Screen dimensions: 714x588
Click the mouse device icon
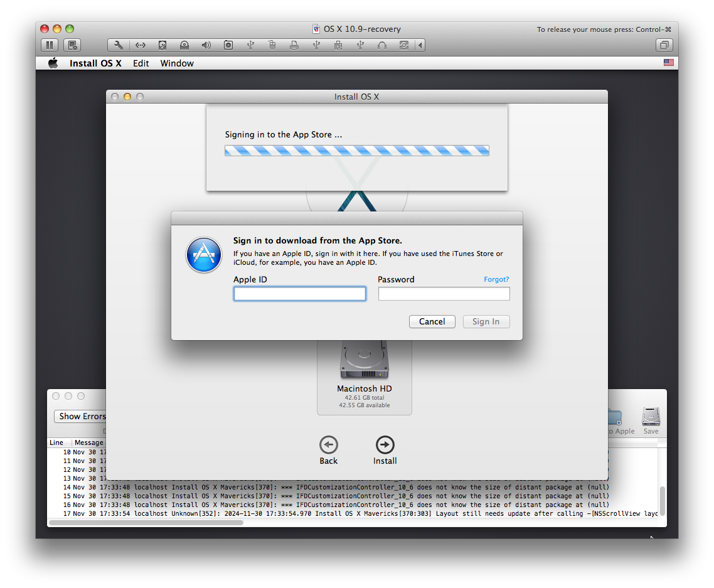pos(272,45)
